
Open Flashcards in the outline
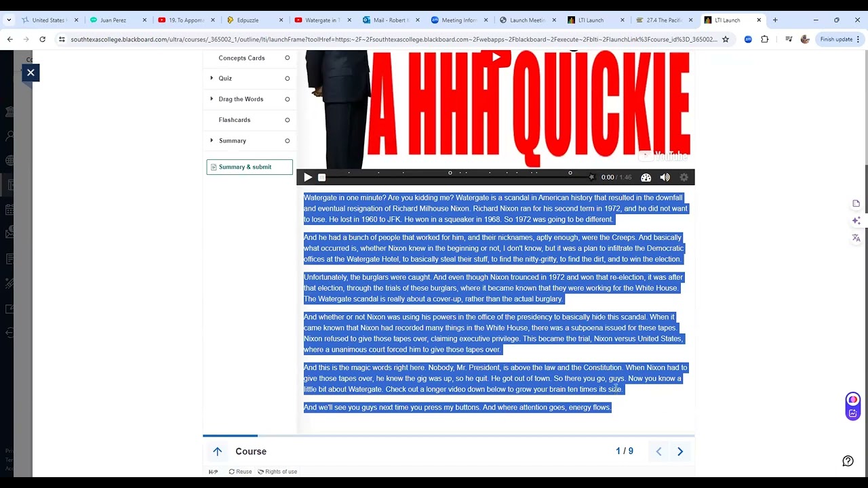(x=235, y=120)
